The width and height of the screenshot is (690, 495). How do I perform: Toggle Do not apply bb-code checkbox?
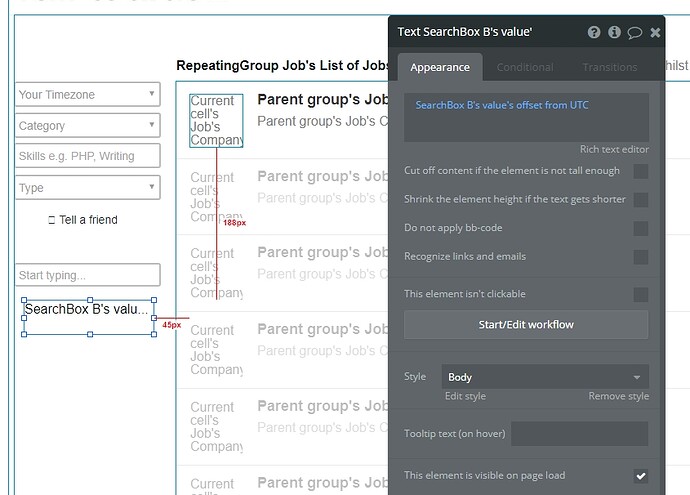(641, 228)
